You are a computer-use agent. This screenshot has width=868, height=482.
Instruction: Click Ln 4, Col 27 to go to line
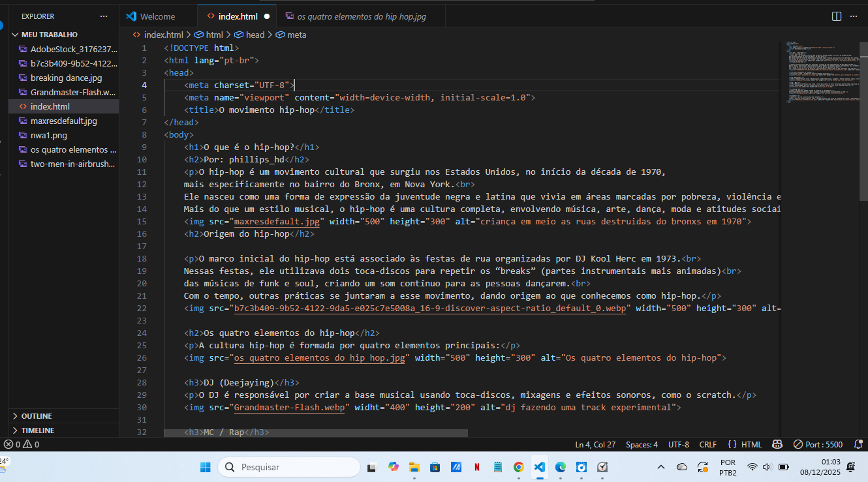point(595,444)
